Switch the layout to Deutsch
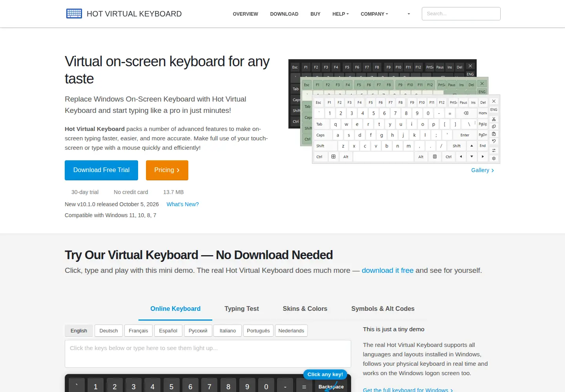This screenshot has height=392, width=565. click(109, 331)
